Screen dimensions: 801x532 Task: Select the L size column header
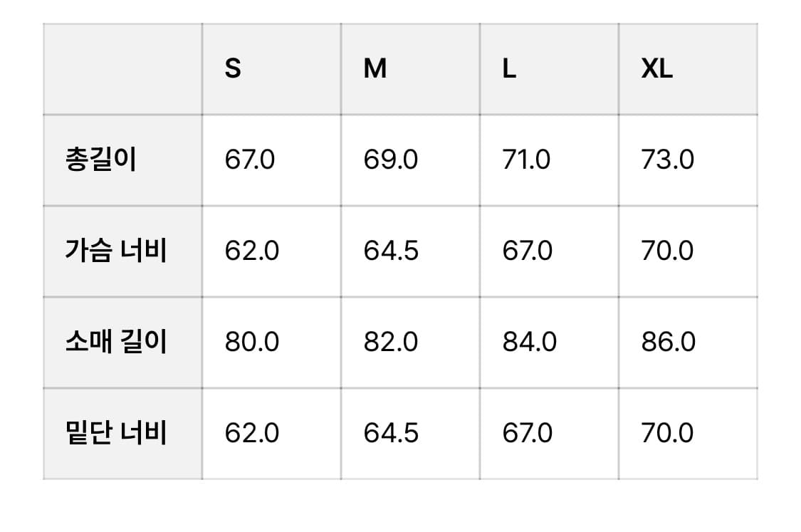pyautogui.click(x=509, y=69)
